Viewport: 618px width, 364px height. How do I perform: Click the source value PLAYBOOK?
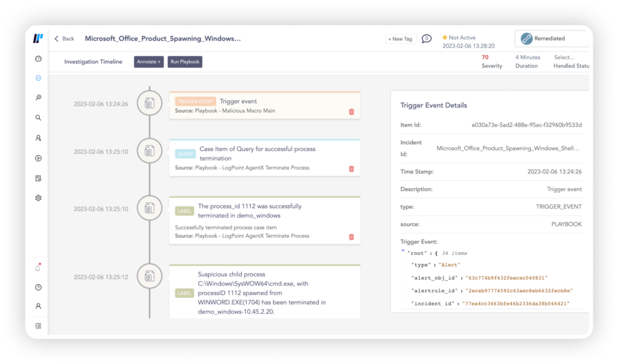click(x=566, y=224)
